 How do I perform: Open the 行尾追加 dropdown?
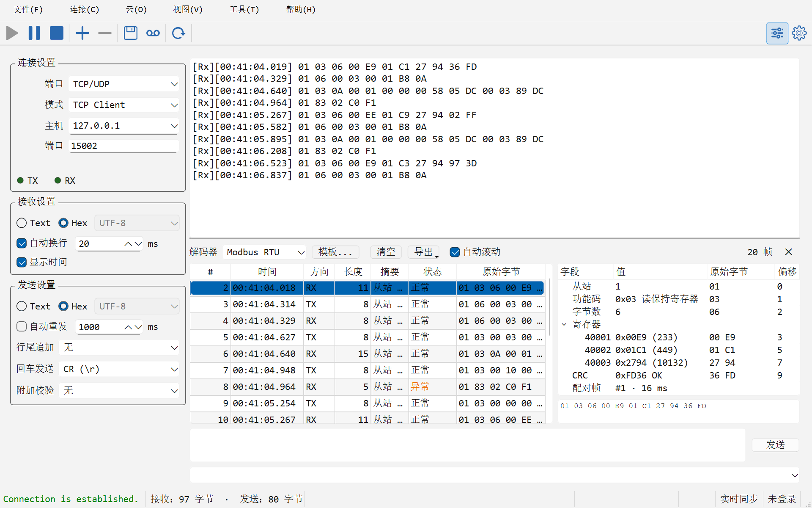(x=119, y=348)
